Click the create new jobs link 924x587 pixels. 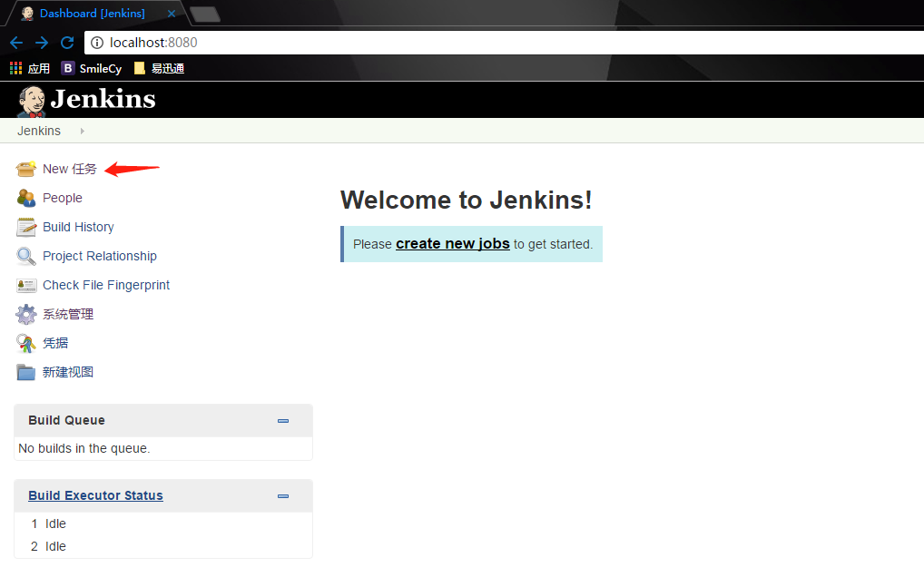pos(453,244)
